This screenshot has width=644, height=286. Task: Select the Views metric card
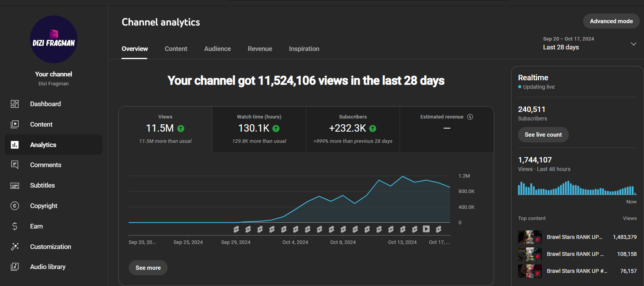click(x=165, y=129)
